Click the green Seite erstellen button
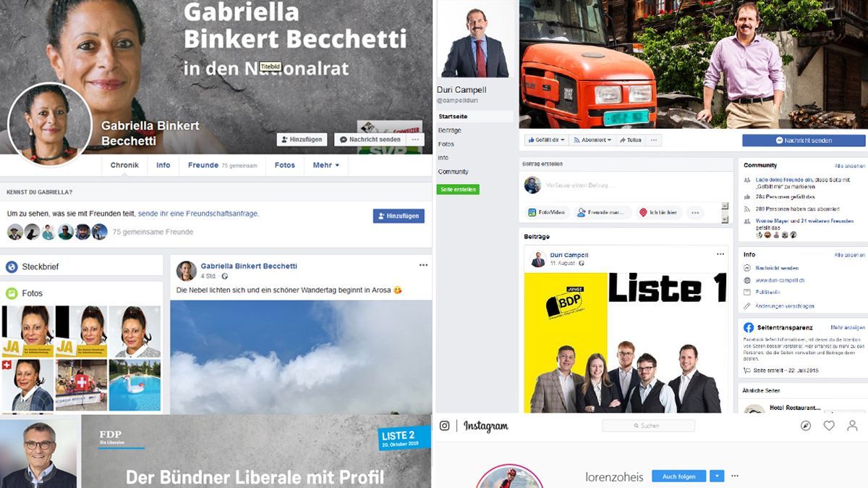 tap(457, 189)
